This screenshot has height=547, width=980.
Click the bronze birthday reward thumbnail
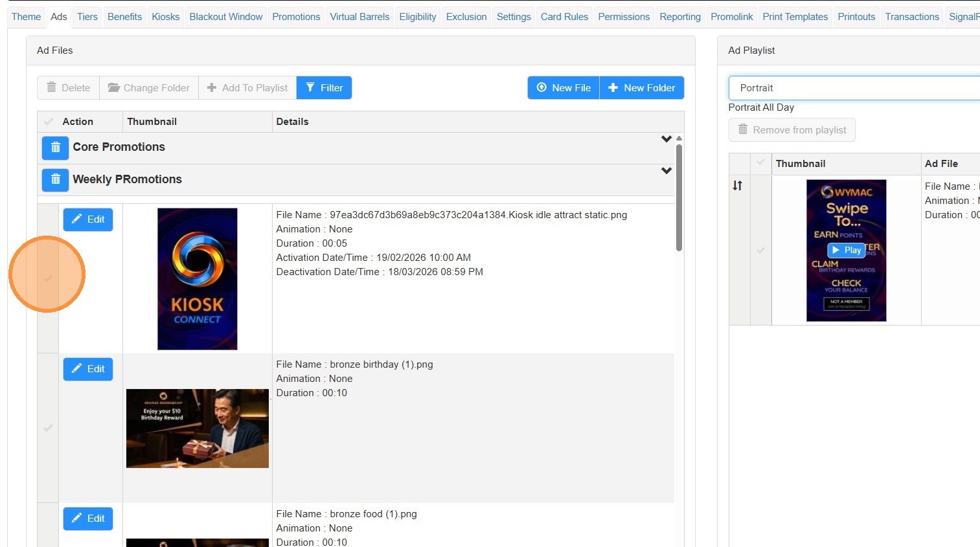[x=198, y=429]
